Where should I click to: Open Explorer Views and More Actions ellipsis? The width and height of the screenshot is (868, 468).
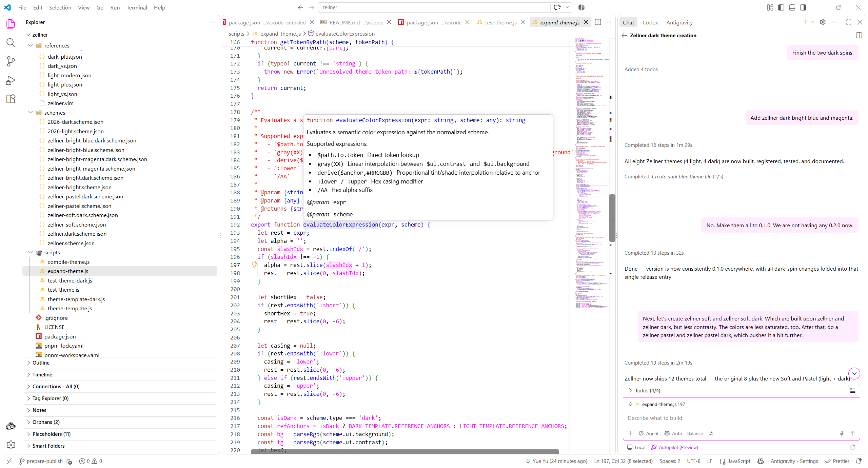click(213, 22)
